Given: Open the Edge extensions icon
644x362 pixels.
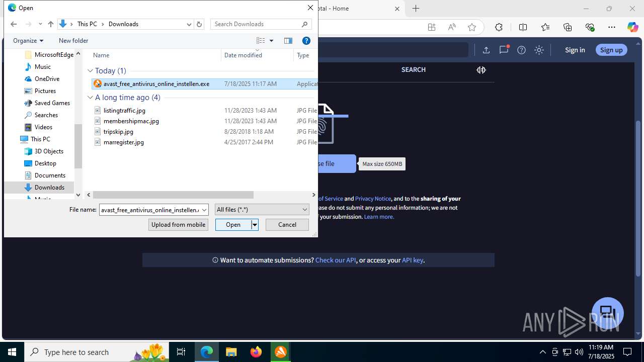Looking at the screenshot, I should tap(499, 27).
